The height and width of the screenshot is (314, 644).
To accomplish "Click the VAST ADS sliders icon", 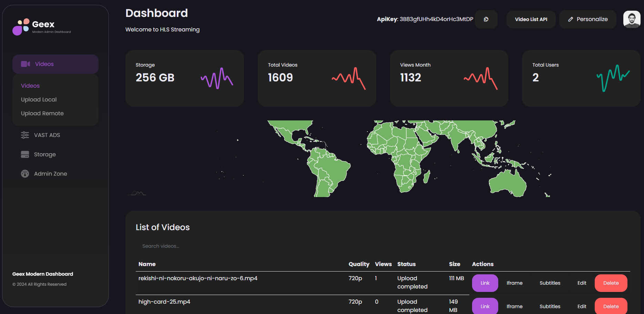I will click(25, 135).
